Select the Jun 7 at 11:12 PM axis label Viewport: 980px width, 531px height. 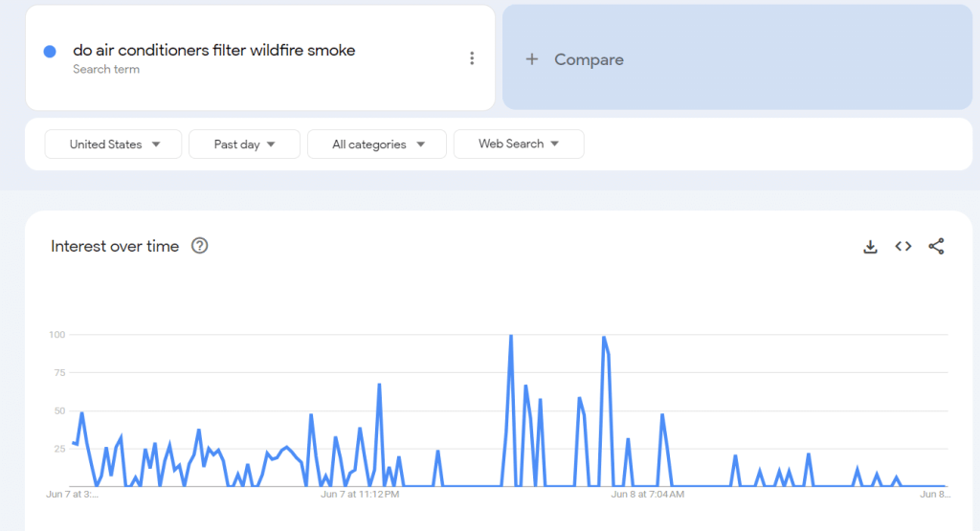(360, 495)
